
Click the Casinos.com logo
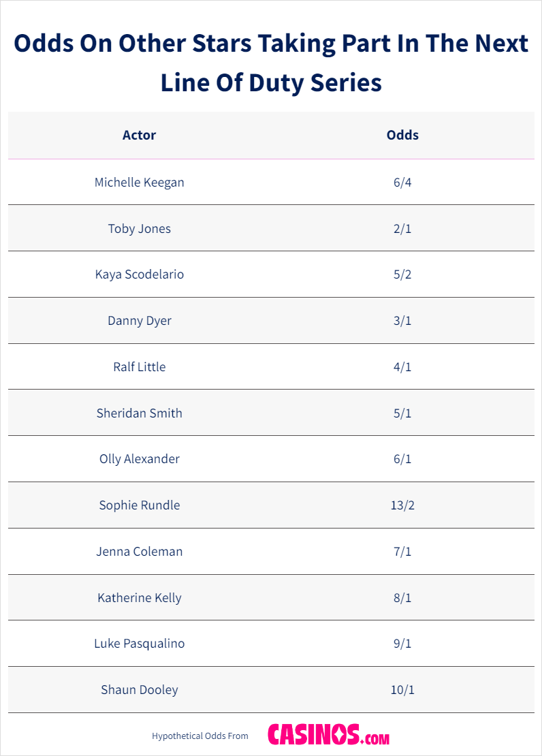pyautogui.click(x=328, y=735)
